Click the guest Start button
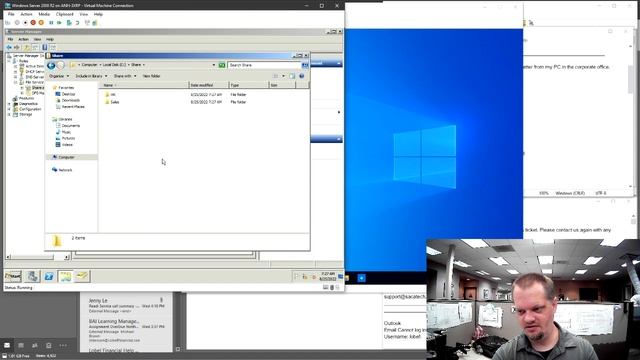Image resolution: width=640 pixels, height=360 pixels. pos(13,276)
